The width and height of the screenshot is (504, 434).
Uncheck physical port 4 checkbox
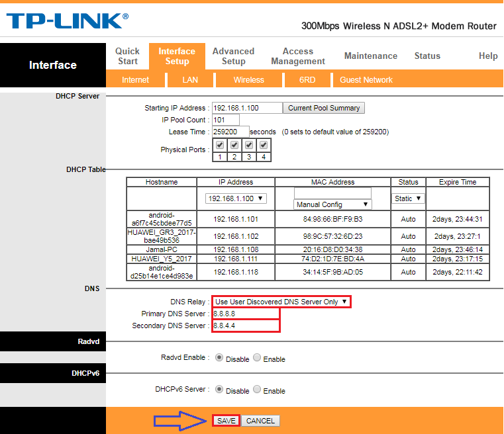click(x=264, y=145)
